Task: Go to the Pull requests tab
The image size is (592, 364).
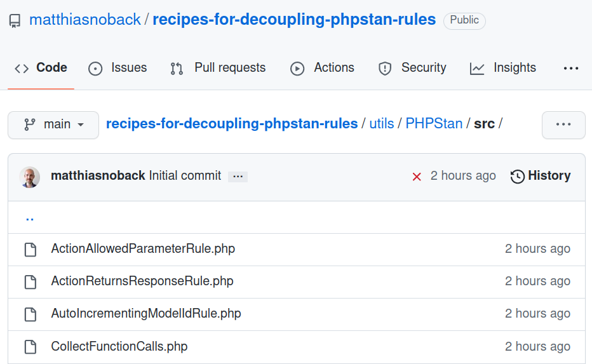Action: pyautogui.click(x=218, y=68)
